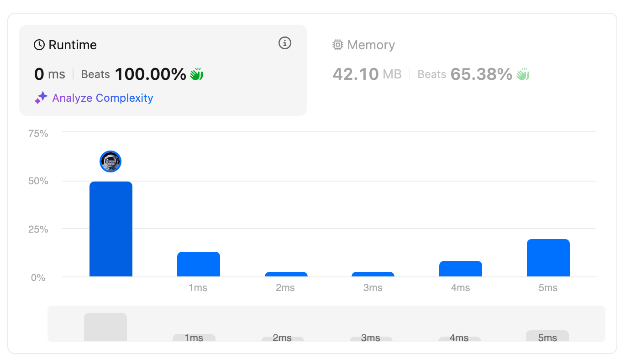631x364 pixels.
Task: Click the clock icon beside Runtime
Action: [40, 45]
